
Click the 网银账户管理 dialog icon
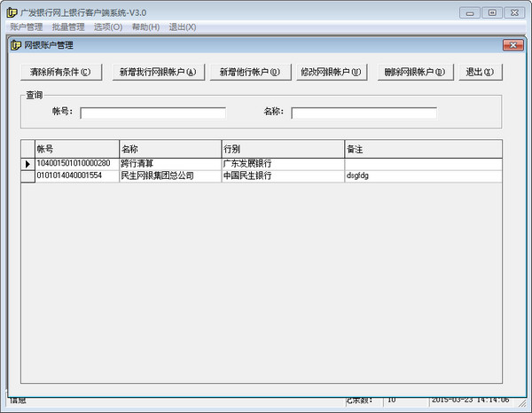point(16,45)
